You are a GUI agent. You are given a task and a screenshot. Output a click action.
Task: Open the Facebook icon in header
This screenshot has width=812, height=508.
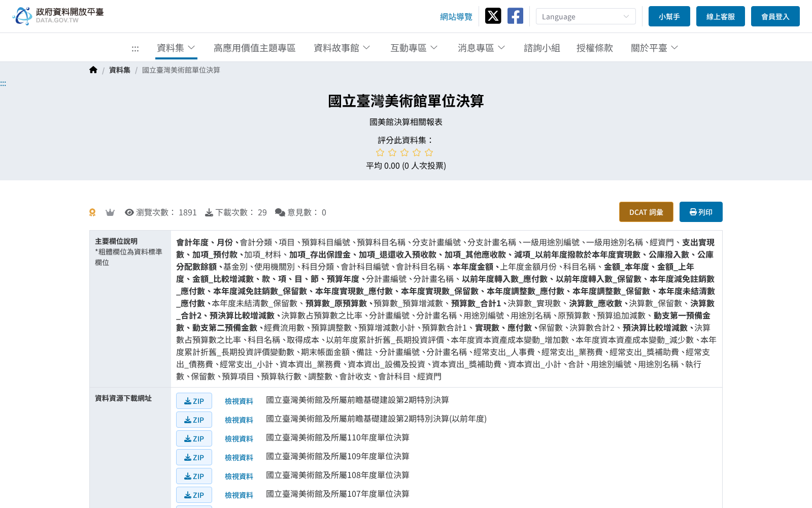click(515, 16)
